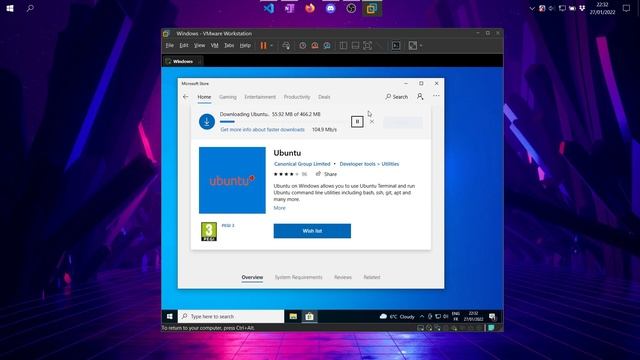Image resolution: width=640 pixels, height=360 pixels.
Task: Click the PEGI 3 rating badge
Action: 209,232
